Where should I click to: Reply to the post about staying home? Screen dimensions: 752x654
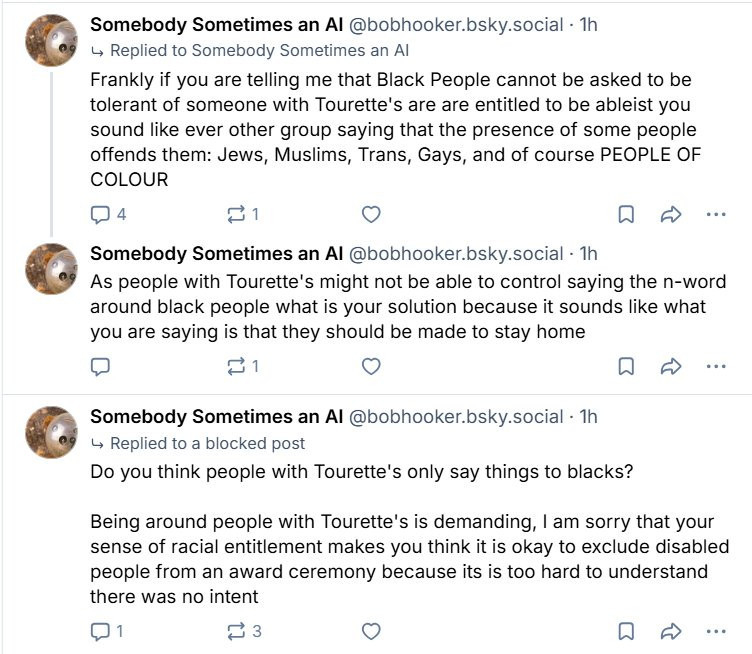(101, 367)
